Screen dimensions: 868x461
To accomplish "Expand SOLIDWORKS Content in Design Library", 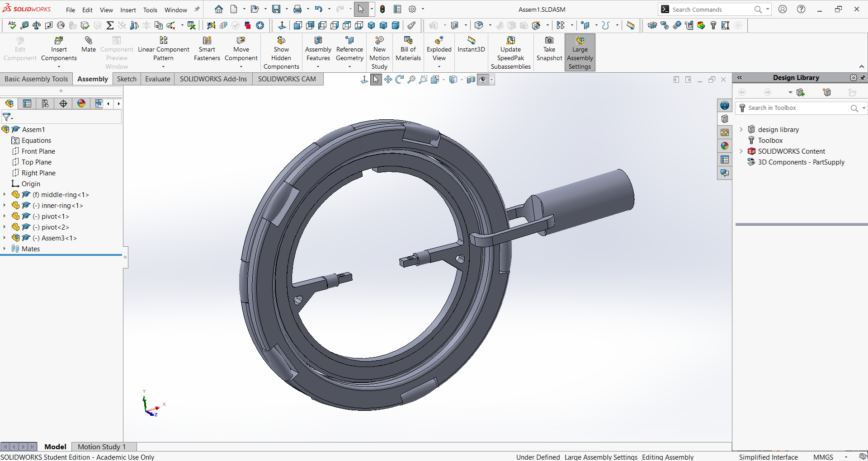I will click(741, 151).
